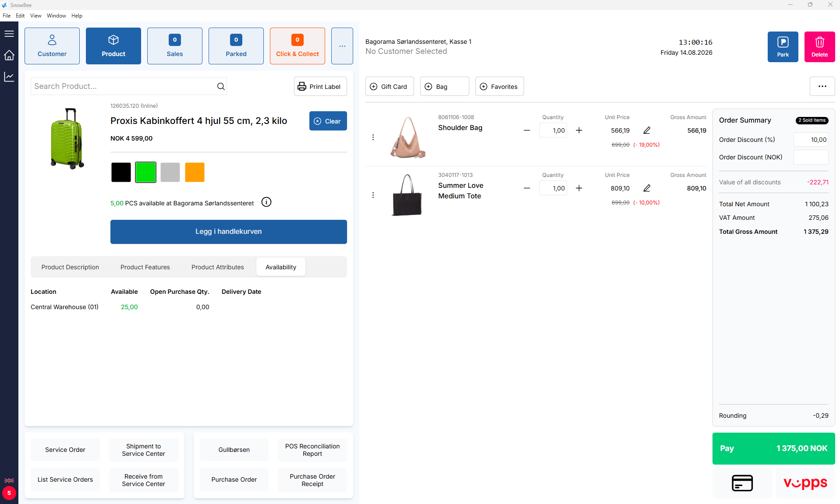Screen dimensions: 840x504
Task: View the green suitcase product image
Action: tap(67, 138)
